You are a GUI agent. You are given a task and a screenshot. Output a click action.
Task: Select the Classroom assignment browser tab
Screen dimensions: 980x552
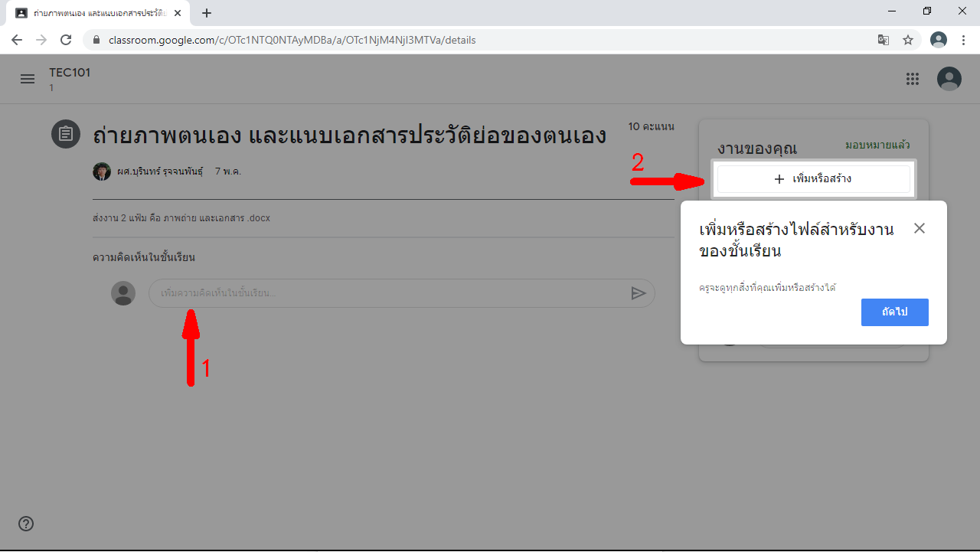click(x=96, y=13)
